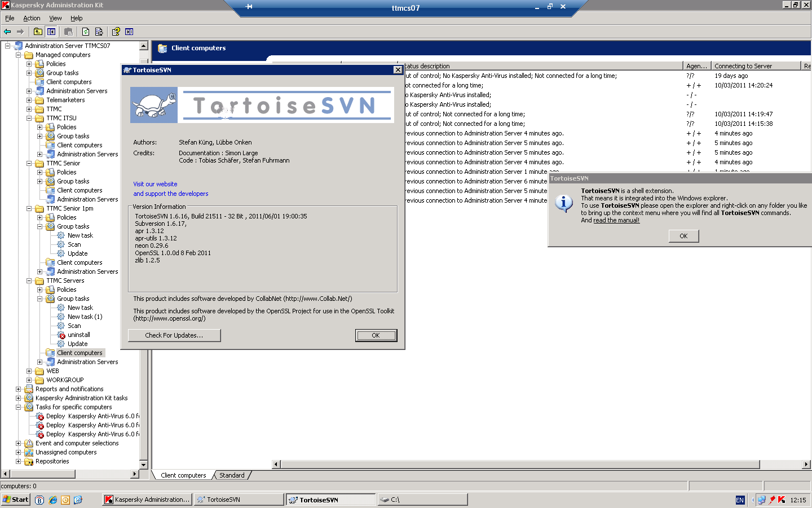Switch to the Client computers bottom tab
812x508 pixels.
pos(183,475)
